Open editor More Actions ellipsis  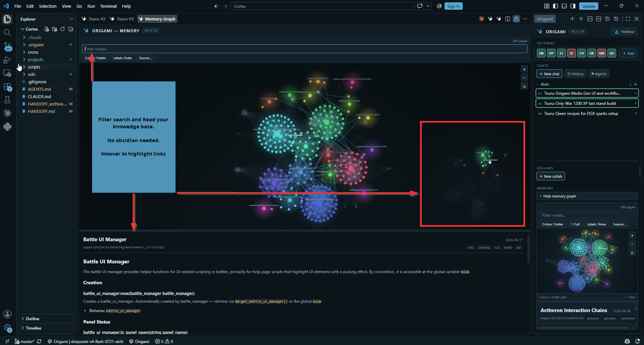[525, 19]
